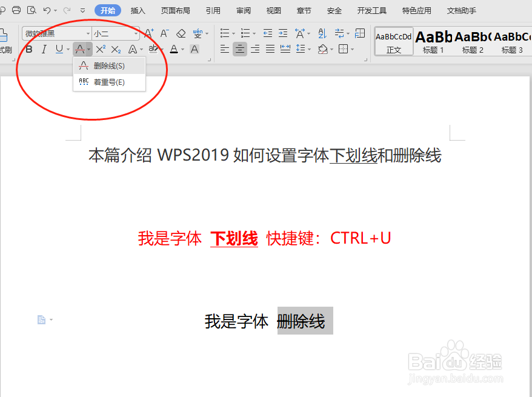Align text right
This screenshot has height=397, width=532.
coord(255,50)
